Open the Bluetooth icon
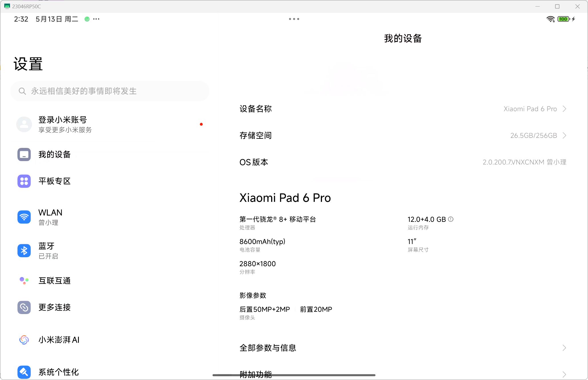Viewport: 588px width, 380px height. [24, 251]
